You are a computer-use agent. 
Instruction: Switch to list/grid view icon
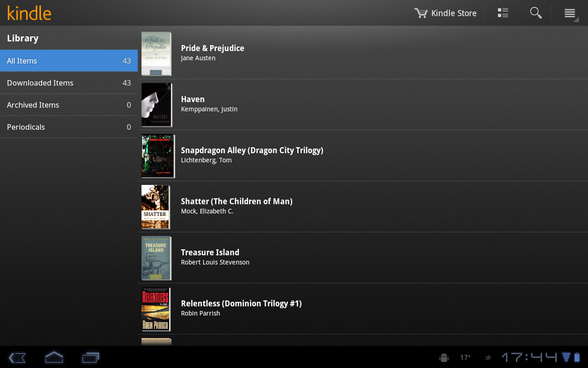coord(503,13)
